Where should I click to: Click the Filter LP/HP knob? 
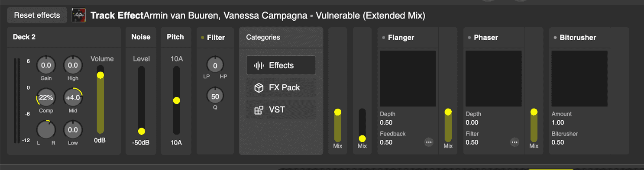pyautogui.click(x=215, y=65)
